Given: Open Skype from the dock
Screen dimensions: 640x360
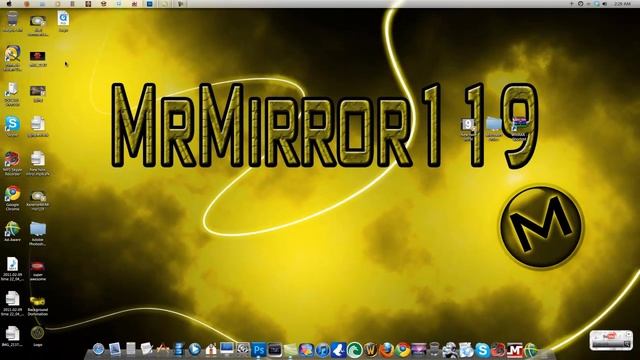Looking at the screenshot, I should 482,350.
